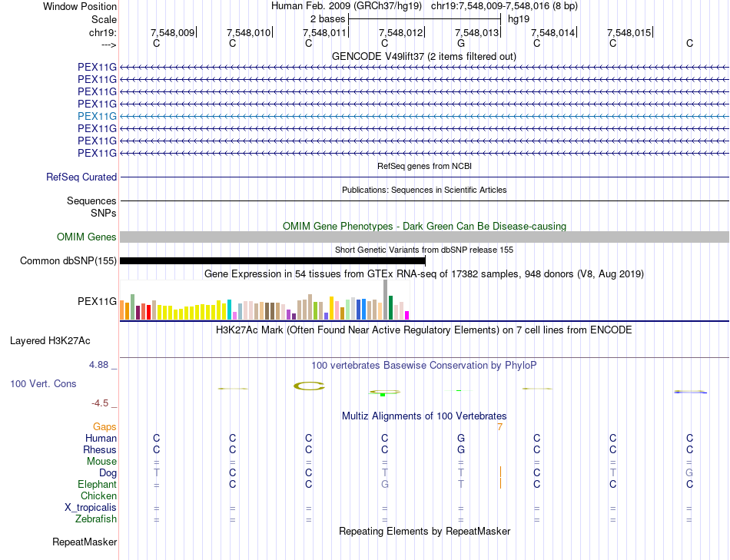Click the RefSeq Curated label

(x=81, y=177)
